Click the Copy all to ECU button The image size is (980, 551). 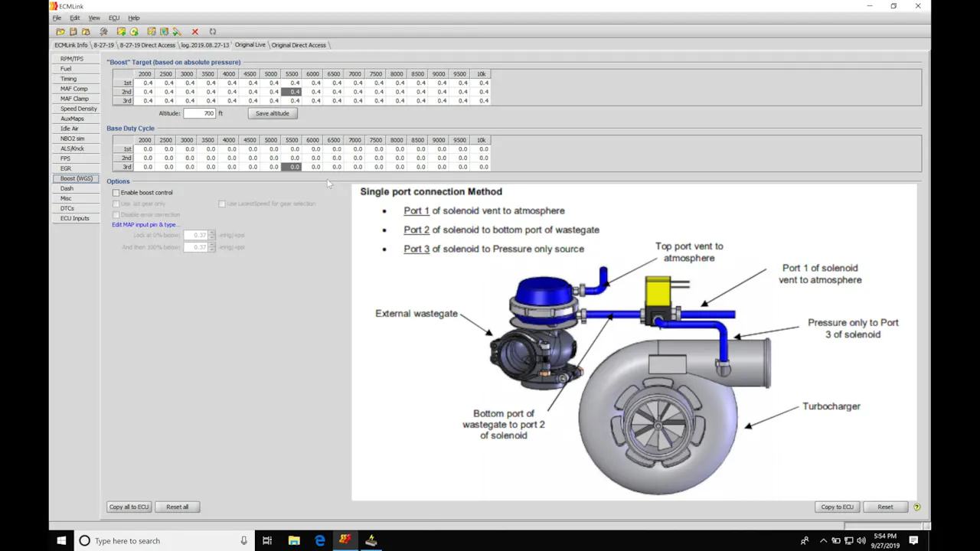pos(129,507)
